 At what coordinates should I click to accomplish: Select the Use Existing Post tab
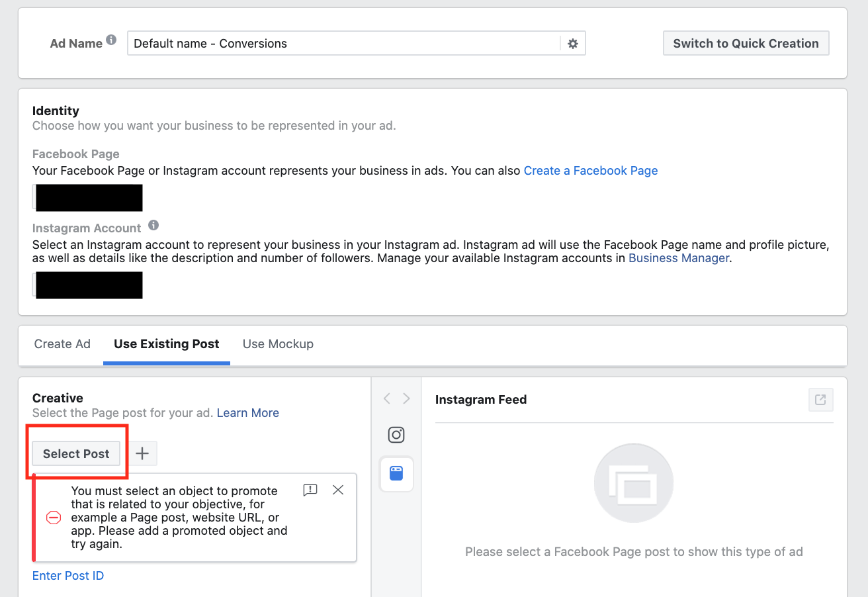point(167,344)
